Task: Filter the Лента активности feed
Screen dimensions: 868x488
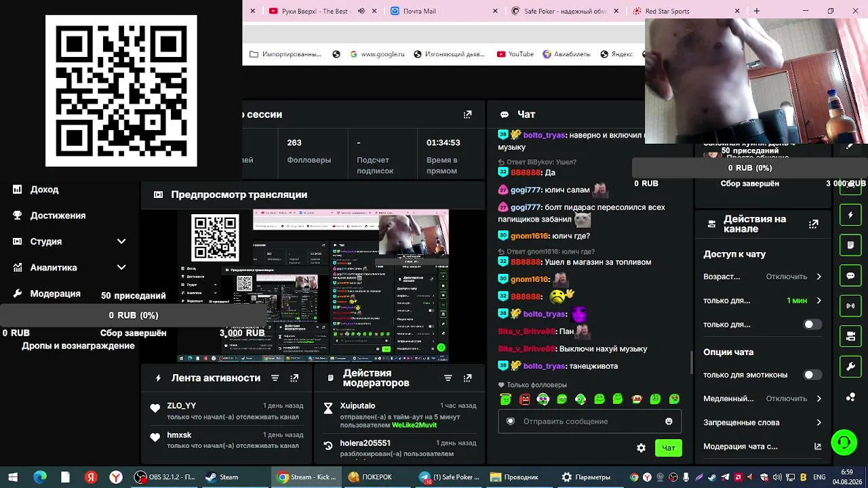Action: pos(275,378)
